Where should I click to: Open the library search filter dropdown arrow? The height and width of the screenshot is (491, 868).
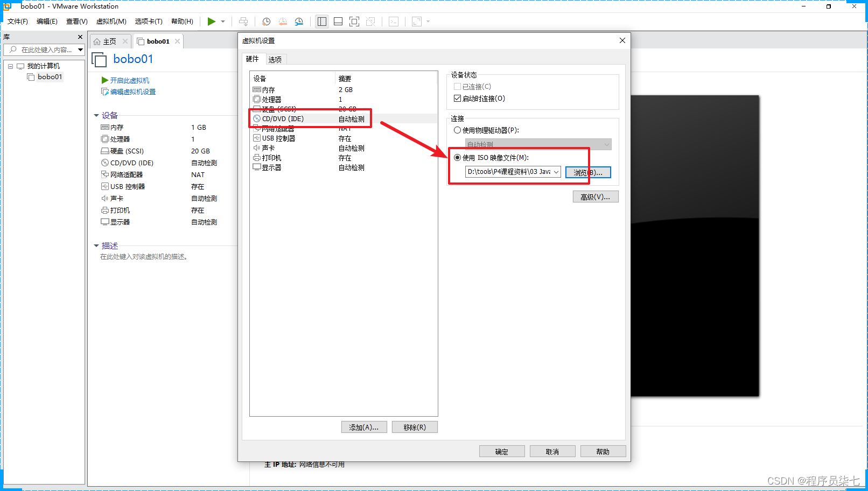(x=80, y=50)
